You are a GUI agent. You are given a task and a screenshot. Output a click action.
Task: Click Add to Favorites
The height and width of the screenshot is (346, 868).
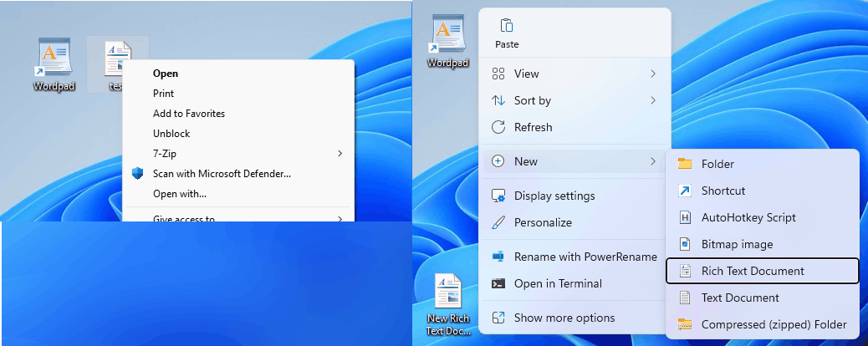coord(189,114)
